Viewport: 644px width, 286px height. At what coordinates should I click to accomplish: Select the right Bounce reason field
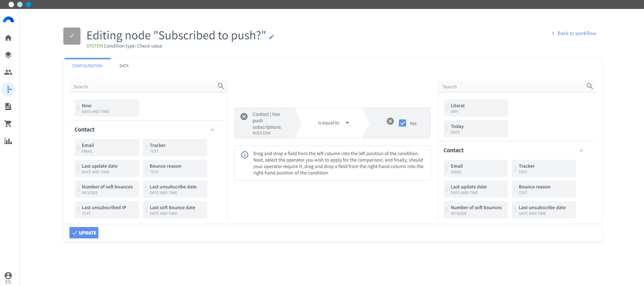pyautogui.click(x=544, y=189)
